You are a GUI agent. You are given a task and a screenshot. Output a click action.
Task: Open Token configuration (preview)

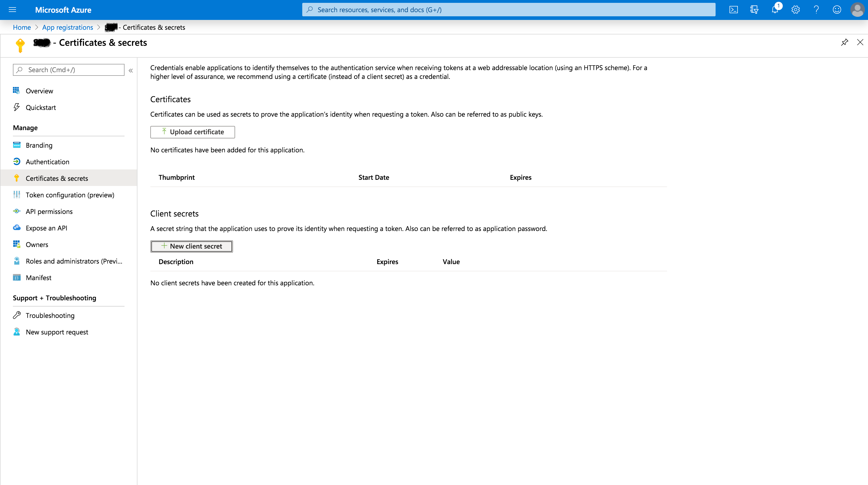pos(70,195)
